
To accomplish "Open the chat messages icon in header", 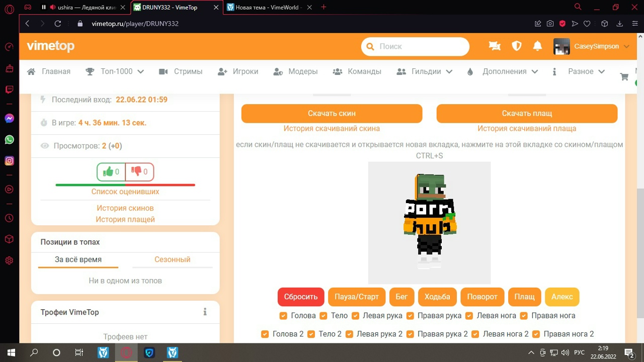I will point(495,46).
